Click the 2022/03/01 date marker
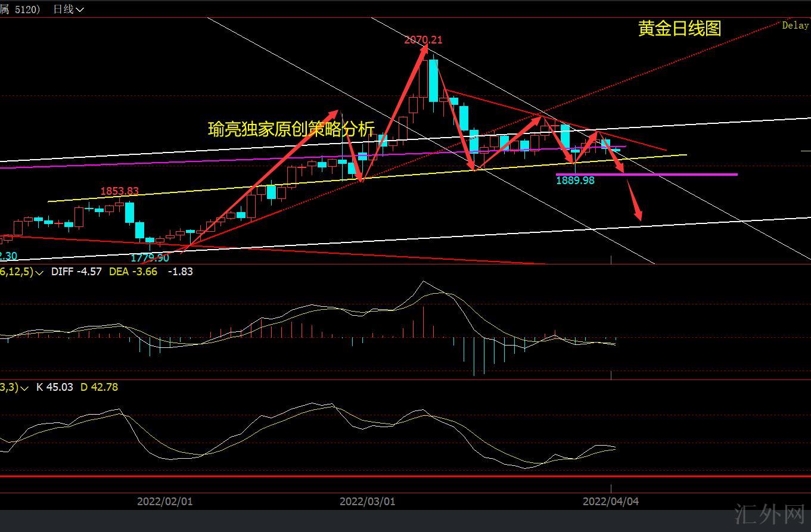 point(367,501)
